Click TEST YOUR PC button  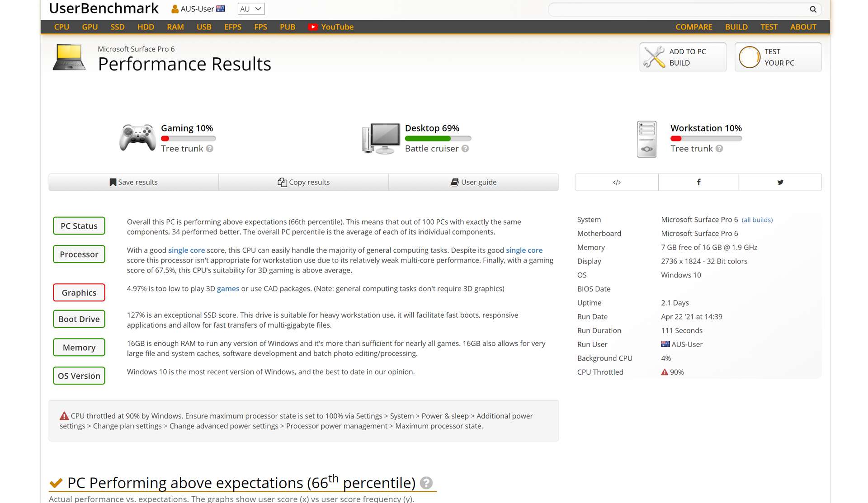click(778, 57)
